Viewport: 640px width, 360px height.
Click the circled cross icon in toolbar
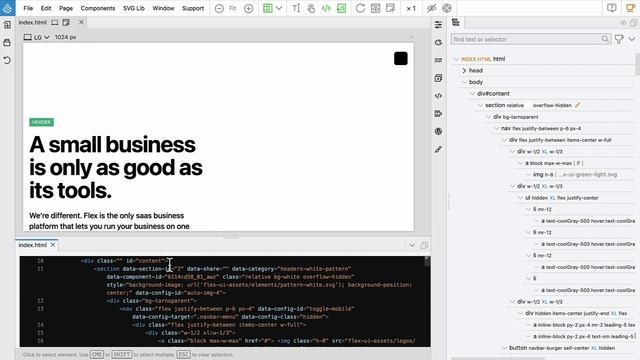point(447,8)
